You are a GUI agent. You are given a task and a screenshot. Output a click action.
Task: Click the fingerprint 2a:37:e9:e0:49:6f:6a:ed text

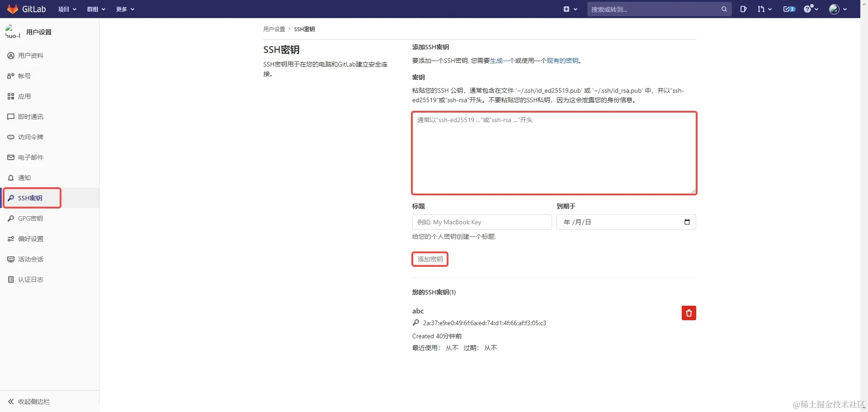485,323
